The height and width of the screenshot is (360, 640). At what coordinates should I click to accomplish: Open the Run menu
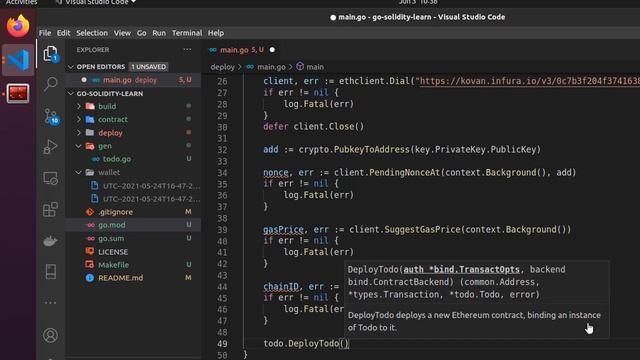159,33
